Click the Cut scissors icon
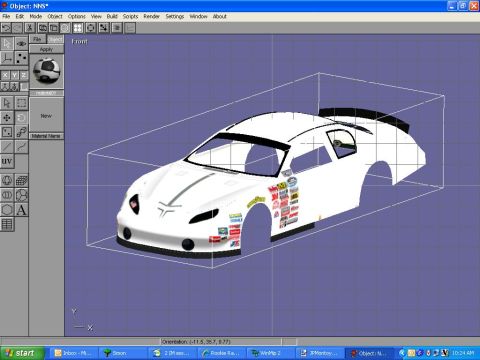The width and height of the screenshot is (480, 360). coord(30,28)
